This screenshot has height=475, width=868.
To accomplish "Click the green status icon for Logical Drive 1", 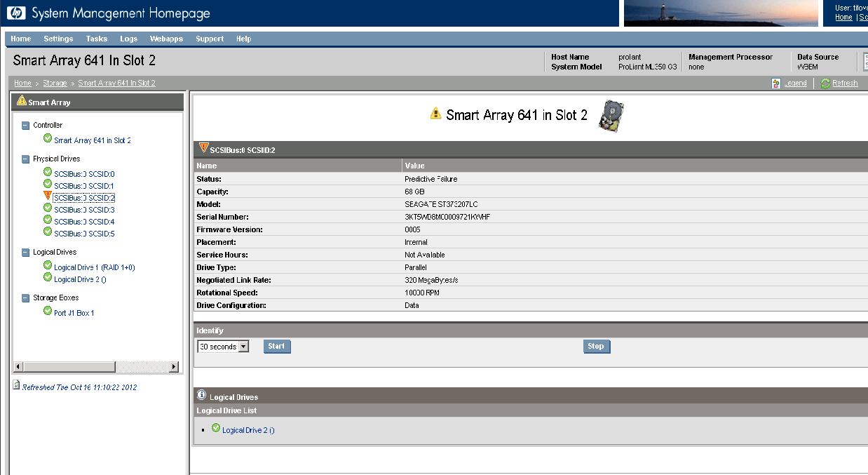I will 48,266.
